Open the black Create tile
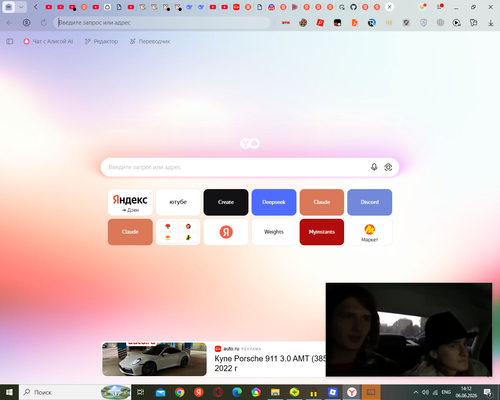The height and width of the screenshot is (400, 500). (226, 202)
